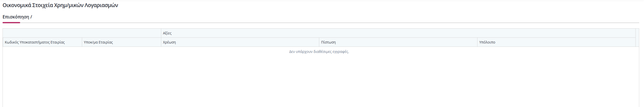Click the pink underline beneath Επισκόπηση
Screen dimensions: 644x107
click(x=11, y=23)
